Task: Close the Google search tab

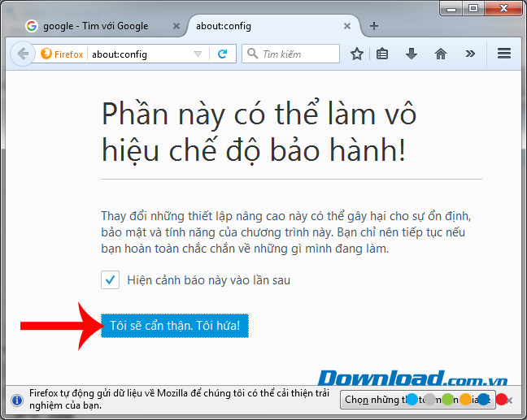Action: click(x=176, y=26)
